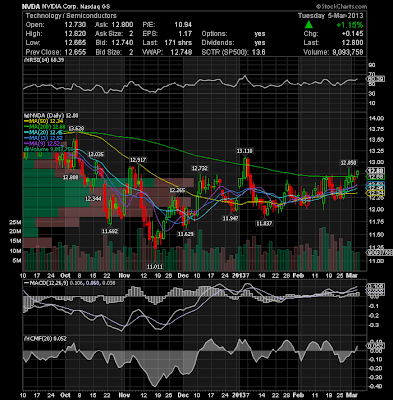
Task: Click the Mar label on bottom date axis
Action: 352,395
